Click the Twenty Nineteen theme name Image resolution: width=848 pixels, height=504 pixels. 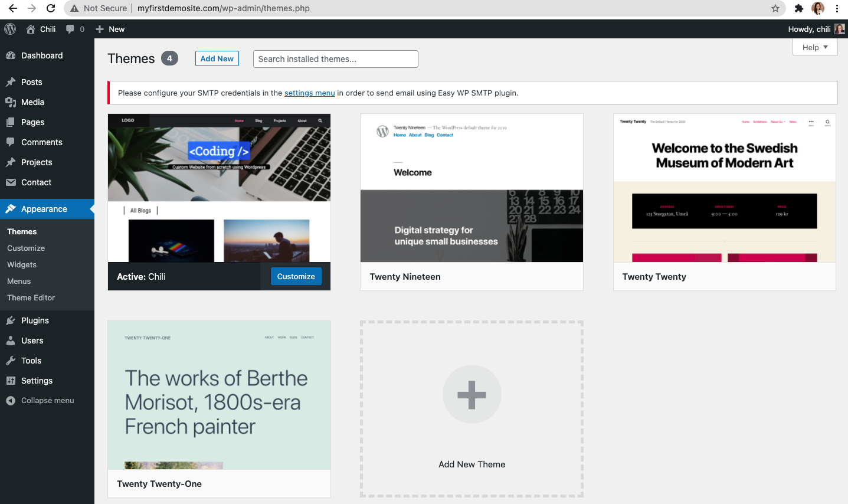405,277
